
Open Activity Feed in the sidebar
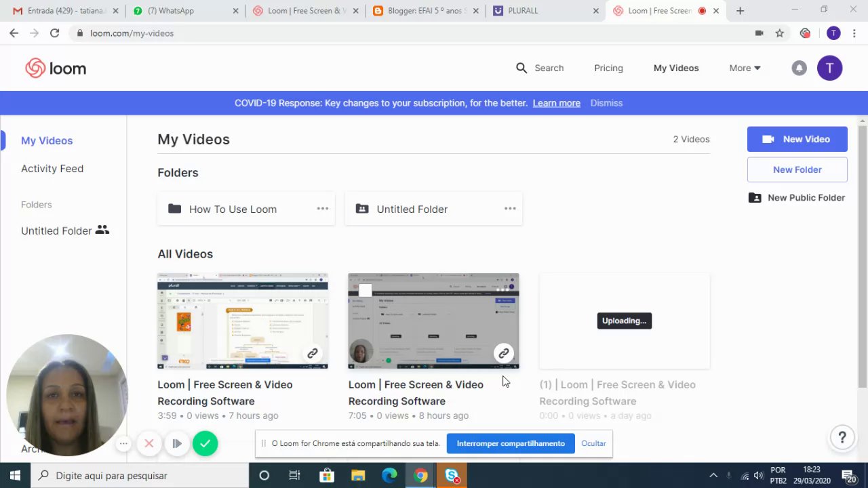[52, 169]
